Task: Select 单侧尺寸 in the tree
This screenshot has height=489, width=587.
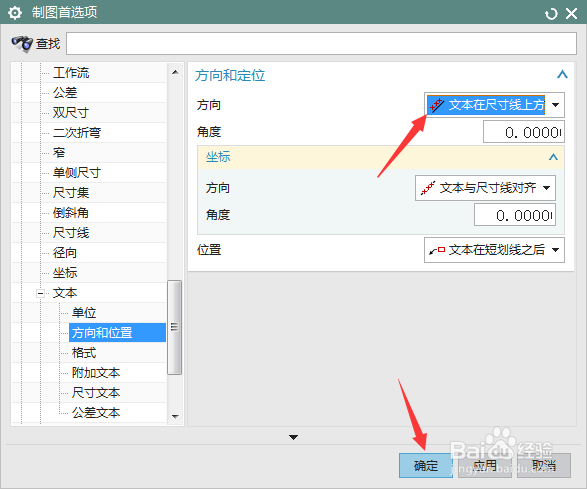Action: coord(77,173)
